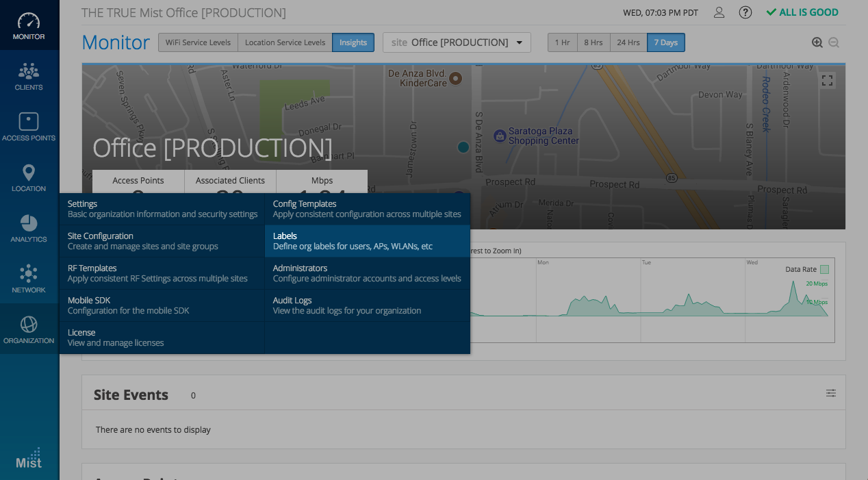Open the user account profile icon
Image resolution: width=868 pixels, height=480 pixels.
[x=719, y=12]
